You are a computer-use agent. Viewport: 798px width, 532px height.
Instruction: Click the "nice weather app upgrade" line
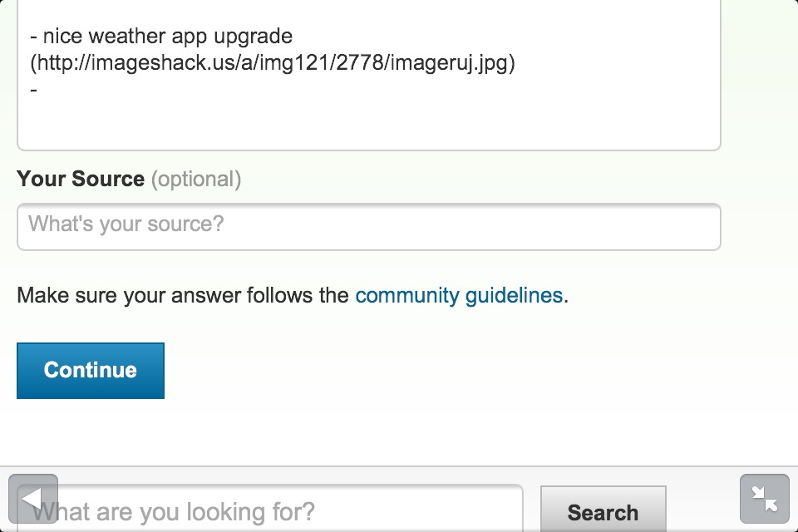(x=161, y=36)
